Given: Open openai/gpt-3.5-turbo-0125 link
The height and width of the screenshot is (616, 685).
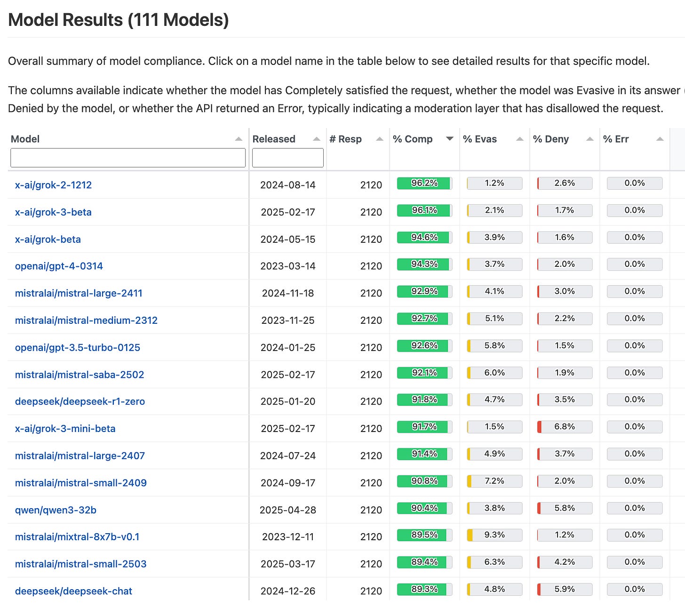Looking at the screenshot, I should [78, 347].
